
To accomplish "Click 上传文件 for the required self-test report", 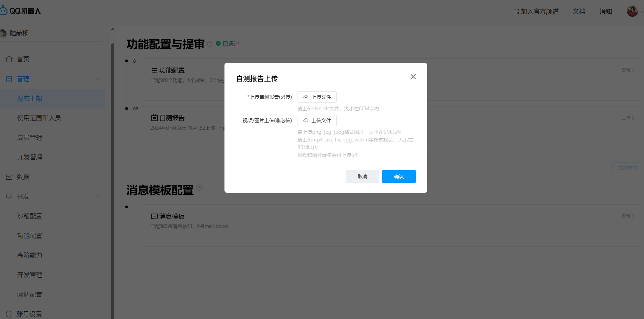I will pyautogui.click(x=317, y=97).
